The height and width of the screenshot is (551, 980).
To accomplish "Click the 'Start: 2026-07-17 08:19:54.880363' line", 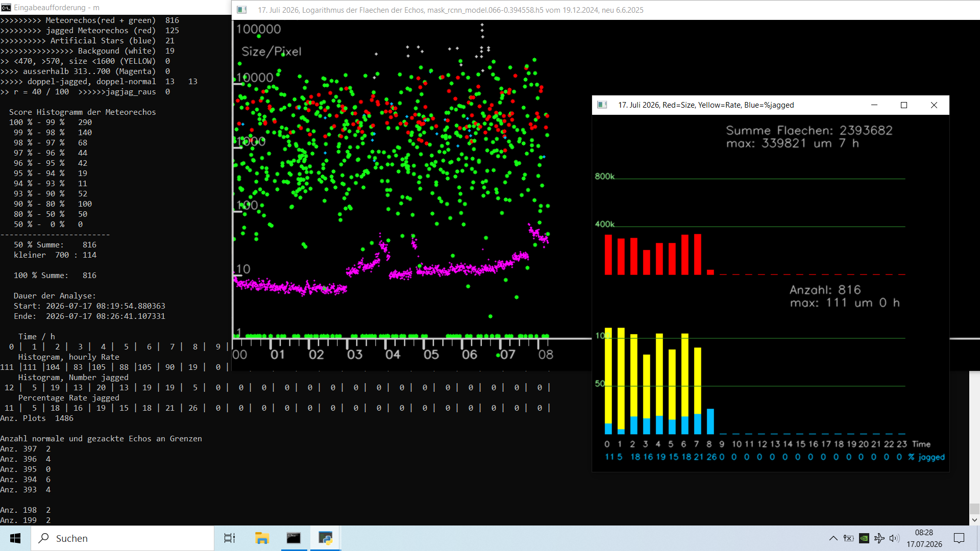I will pos(89,306).
